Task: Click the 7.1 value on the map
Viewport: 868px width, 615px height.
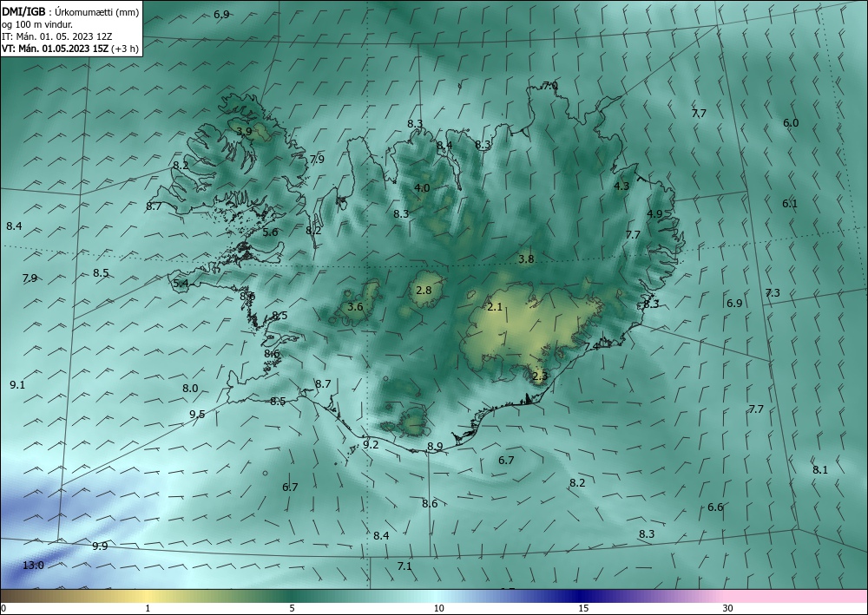Action: point(404,566)
